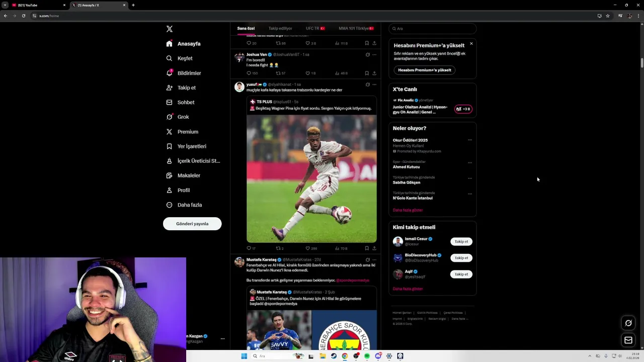This screenshot has width=644, height=362.
Task: Click Grok icon on Mustafa Karataş's post
Action: click(x=367, y=260)
